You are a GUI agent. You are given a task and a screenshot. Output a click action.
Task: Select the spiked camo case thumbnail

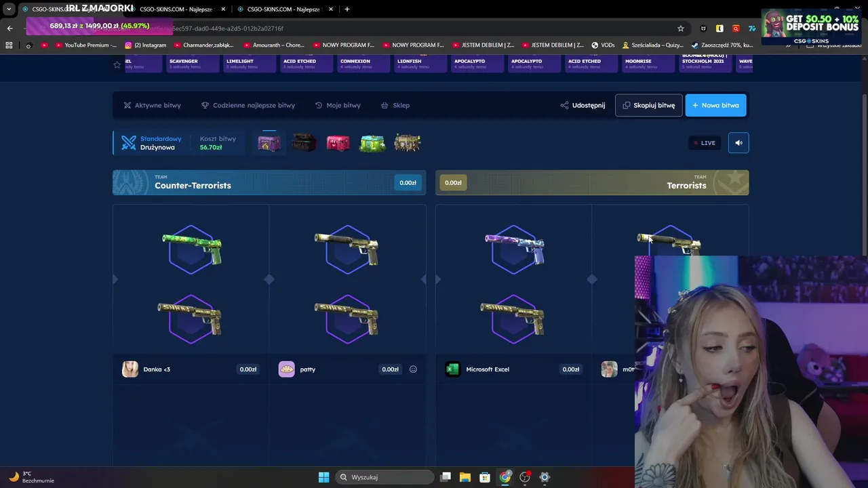pyautogui.click(x=407, y=142)
